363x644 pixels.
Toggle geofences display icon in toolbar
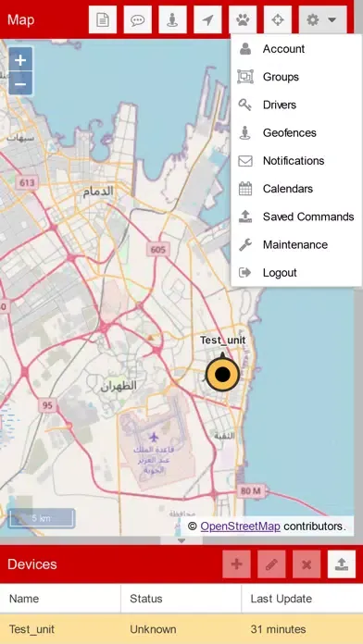[x=172, y=19]
